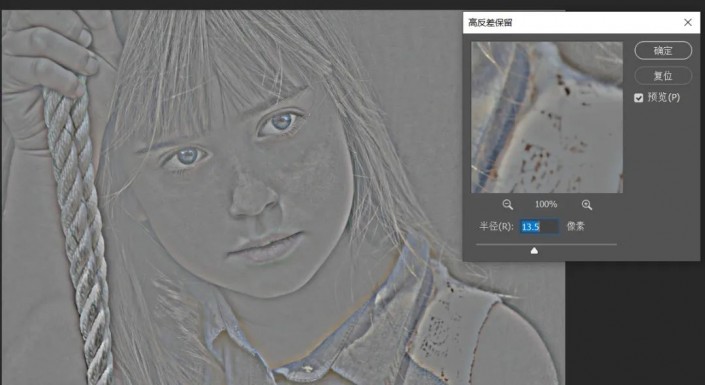Toggle the 预览(P) checkbox

[638, 98]
